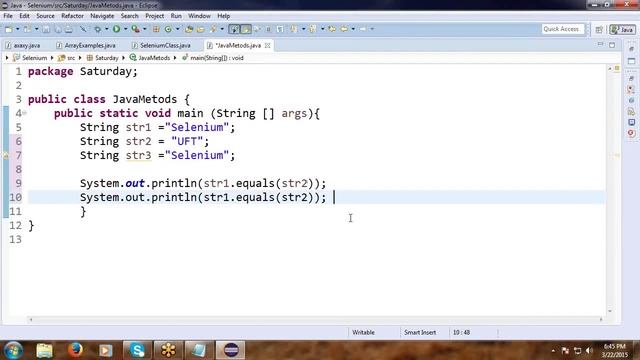Image resolution: width=640 pixels, height=360 pixels.
Task: Maximize the editor area
Action: [612, 45]
